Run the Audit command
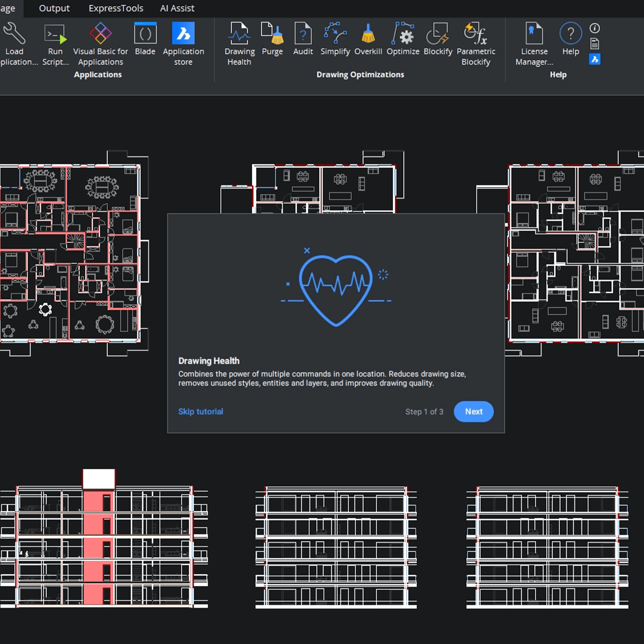Screen dimensions: 644x644 click(303, 39)
